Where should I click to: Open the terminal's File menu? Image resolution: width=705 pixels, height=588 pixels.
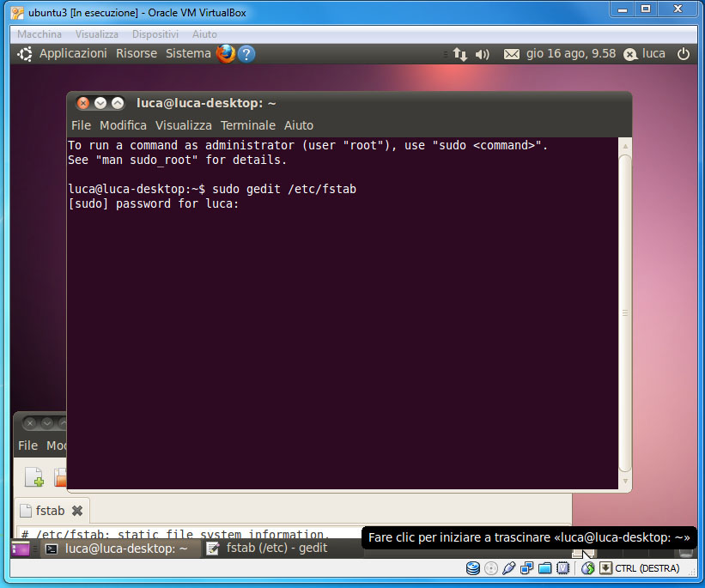click(81, 125)
